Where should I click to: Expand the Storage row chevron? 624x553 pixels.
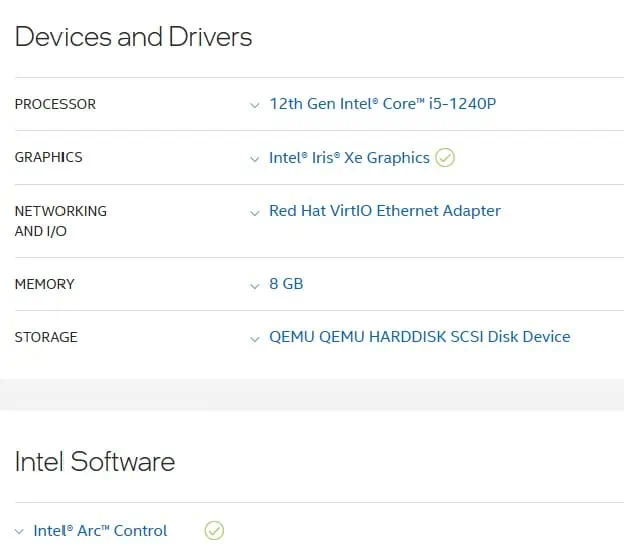(x=255, y=338)
